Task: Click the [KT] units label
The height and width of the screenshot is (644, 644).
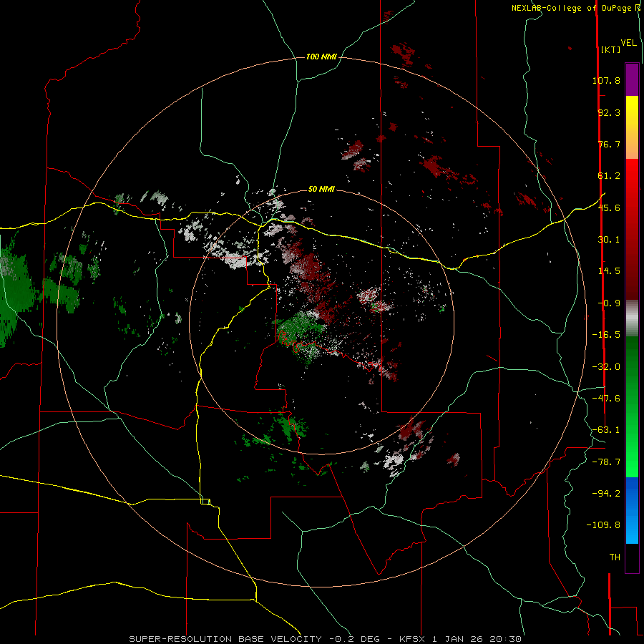Action: [x=611, y=49]
